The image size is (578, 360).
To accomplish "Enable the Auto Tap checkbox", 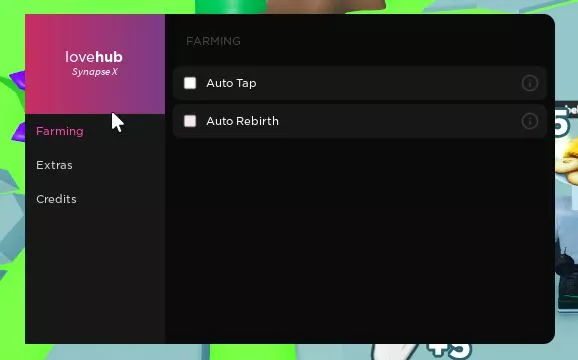I will [x=190, y=83].
